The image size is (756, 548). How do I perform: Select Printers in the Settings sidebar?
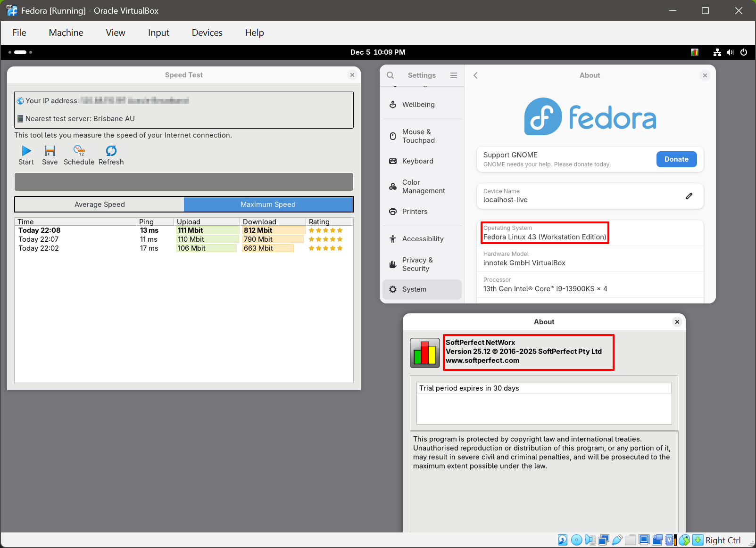coord(422,212)
